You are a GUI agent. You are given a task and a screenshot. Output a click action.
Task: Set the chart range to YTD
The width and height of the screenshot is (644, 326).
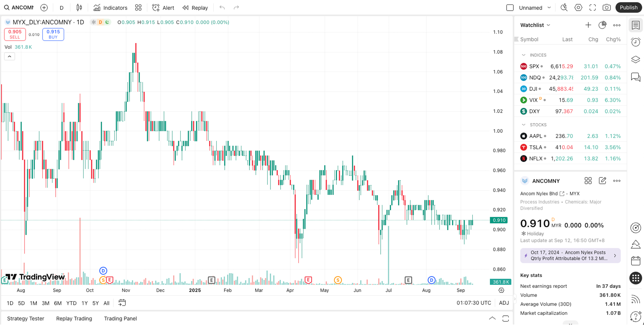71,303
